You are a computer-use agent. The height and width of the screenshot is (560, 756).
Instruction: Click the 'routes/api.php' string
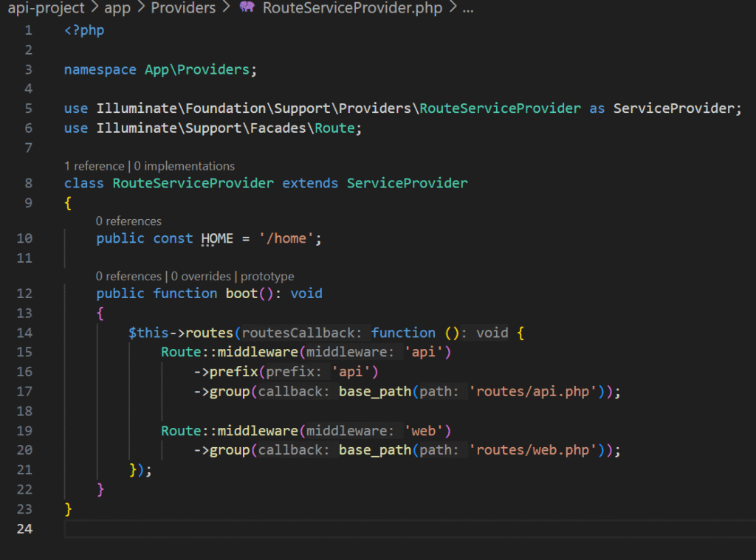pos(536,392)
